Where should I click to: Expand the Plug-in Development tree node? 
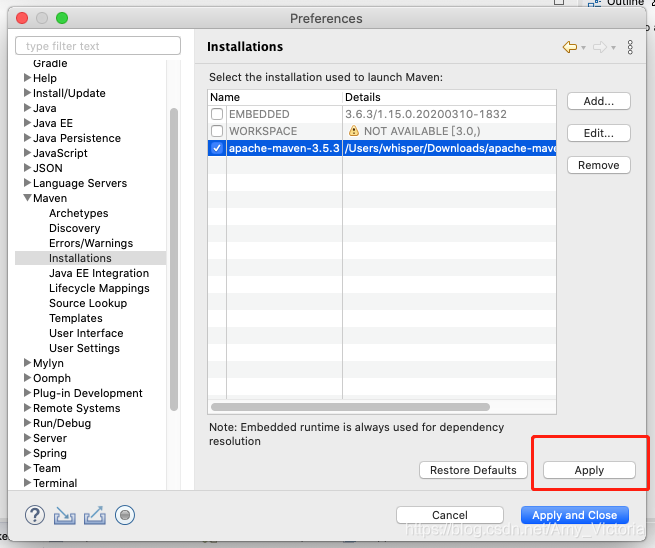pos(27,393)
